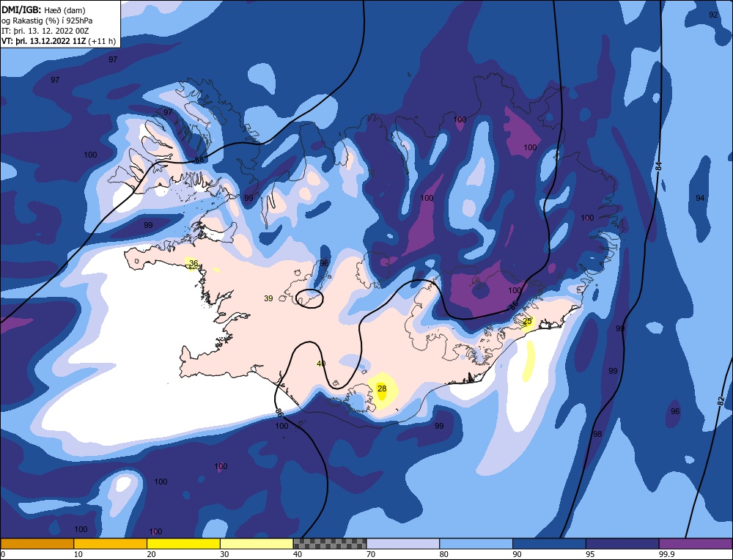The image size is (733, 560).
Task: Click the legend tick label 99.9
Action: (x=666, y=554)
